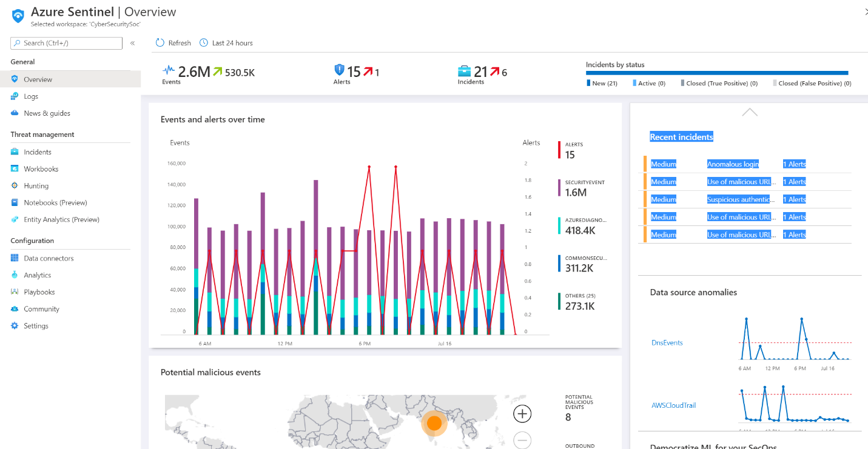Open the Hunting page from the sidebar
The image size is (868, 449).
point(36,185)
